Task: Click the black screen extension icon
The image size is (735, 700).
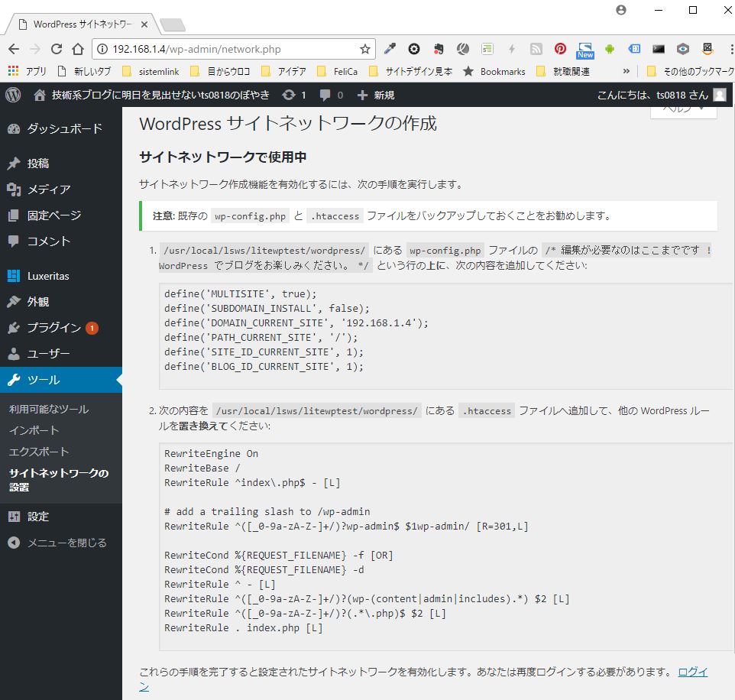Action: [x=658, y=49]
